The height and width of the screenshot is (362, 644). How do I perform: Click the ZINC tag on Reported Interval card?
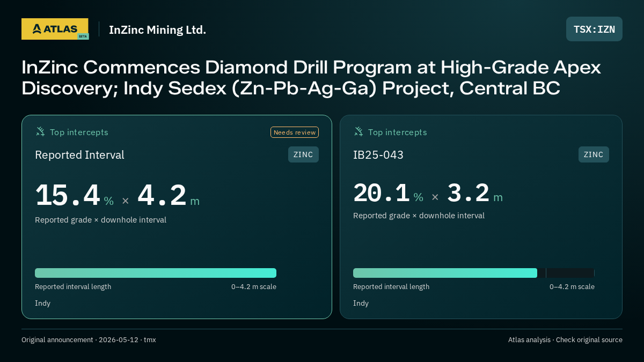(303, 154)
